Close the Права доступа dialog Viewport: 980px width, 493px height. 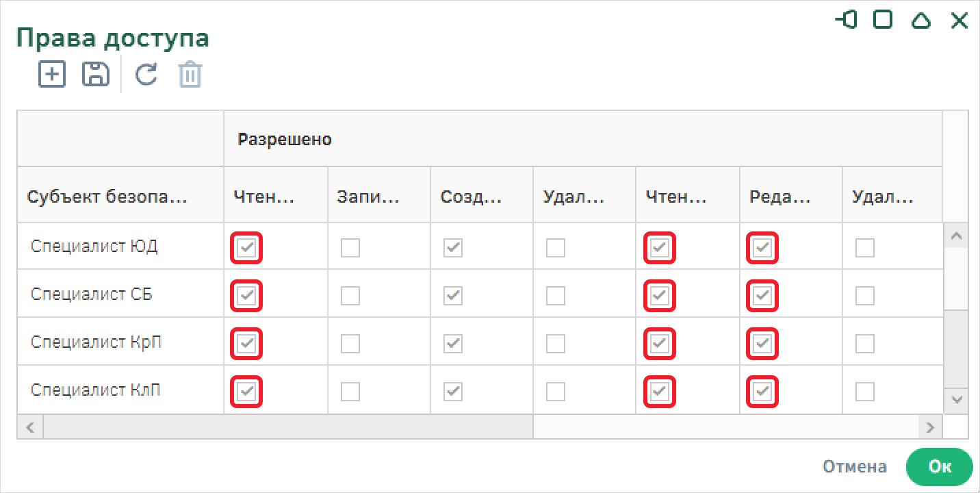(x=959, y=21)
